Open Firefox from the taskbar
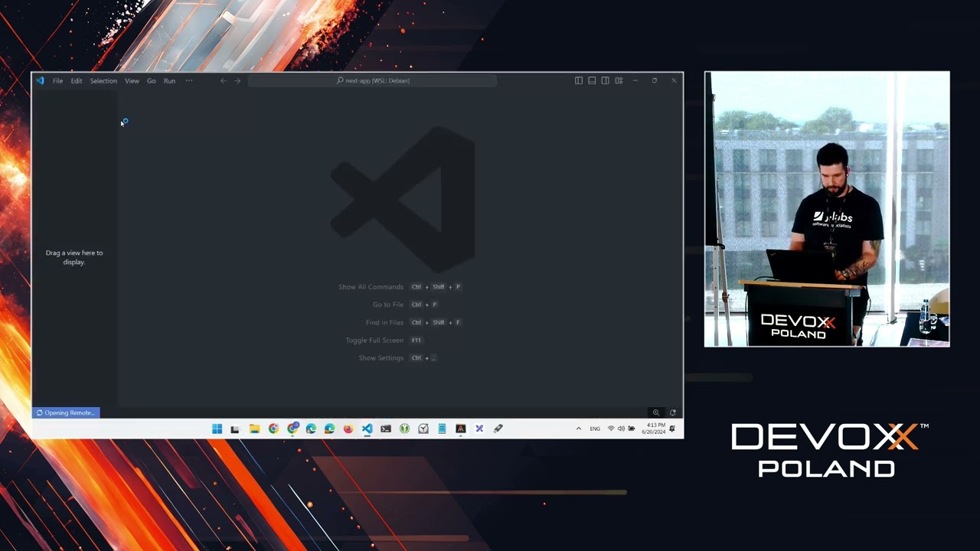Image resolution: width=980 pixels, height=551 pixels. click(x=348, y=429)
